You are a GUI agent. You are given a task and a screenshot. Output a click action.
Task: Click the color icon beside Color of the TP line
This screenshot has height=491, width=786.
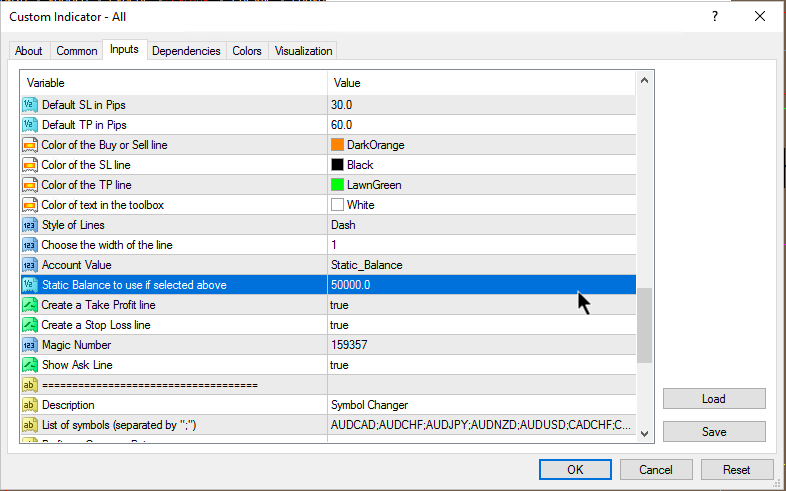pos(30,185)
